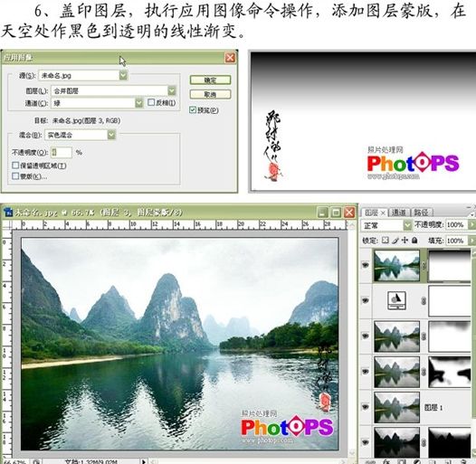476x464 pixels.
Task: Click mask link icon on top layer
Action: pyautogui.click(x=424, y=266)
